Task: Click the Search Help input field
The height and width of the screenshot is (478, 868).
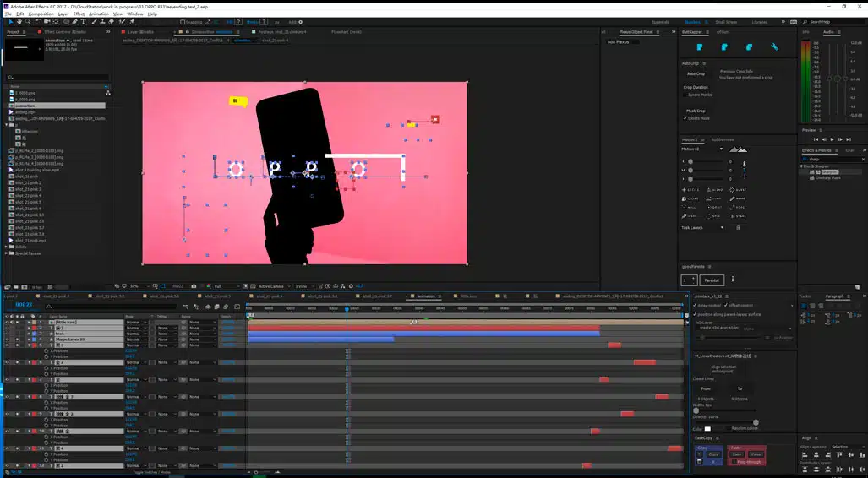Action: 833,22
